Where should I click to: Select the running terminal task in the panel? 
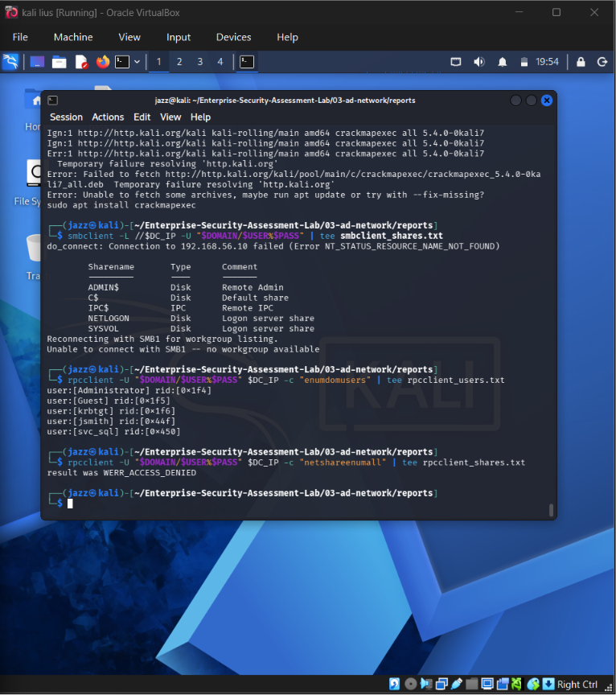[247, 62]
